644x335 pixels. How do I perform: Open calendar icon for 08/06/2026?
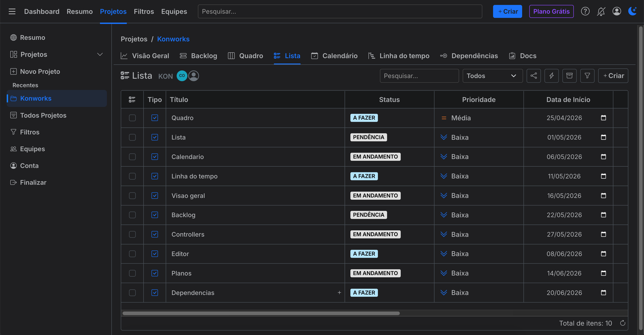click(x=603, y=254)
